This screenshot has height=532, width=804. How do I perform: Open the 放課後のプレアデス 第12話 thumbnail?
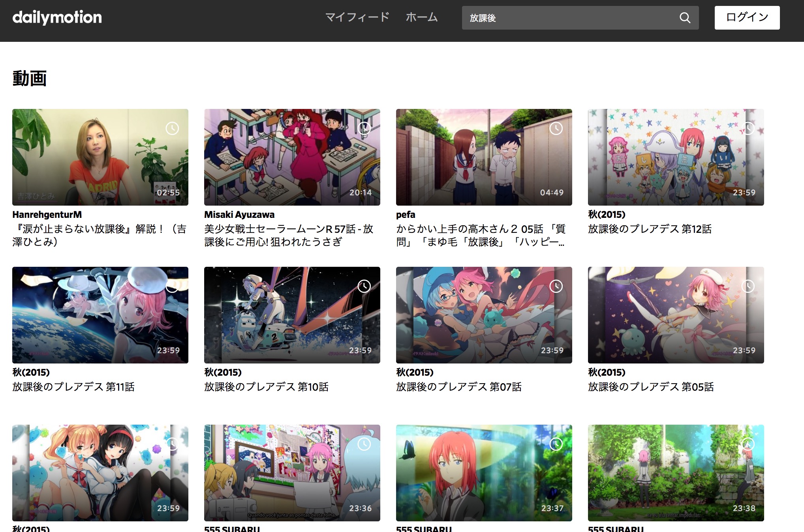[676, 157]
